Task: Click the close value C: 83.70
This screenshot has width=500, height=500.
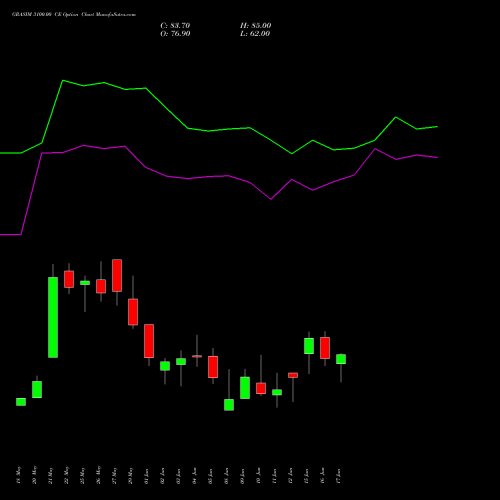Action: (x=175, y=26)
